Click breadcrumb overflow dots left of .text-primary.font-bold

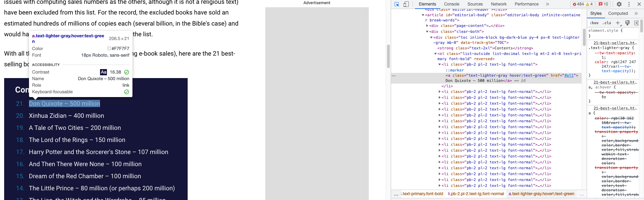point(396,194)
